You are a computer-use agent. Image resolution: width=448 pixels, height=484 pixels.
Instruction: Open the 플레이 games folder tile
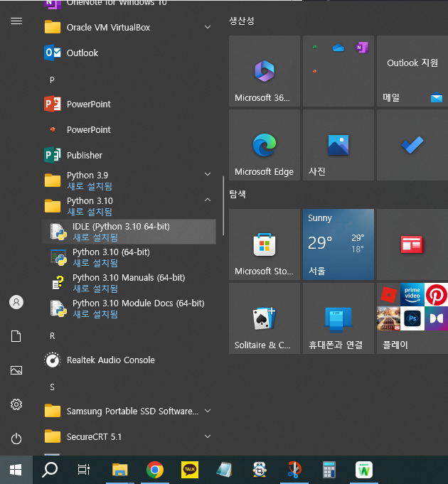pyautogui.click(x=412, y=318)
